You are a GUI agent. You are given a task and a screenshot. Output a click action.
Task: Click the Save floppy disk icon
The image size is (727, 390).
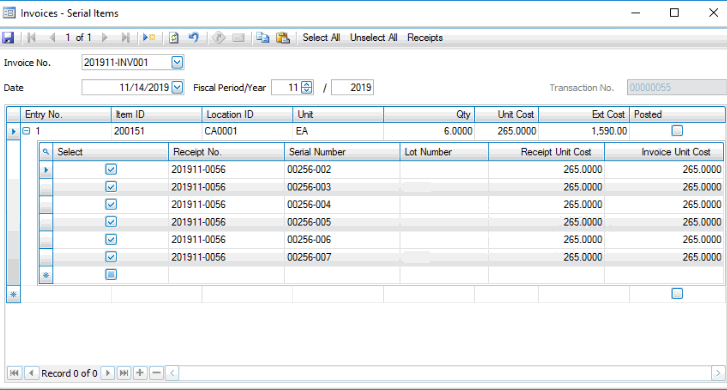8,38
